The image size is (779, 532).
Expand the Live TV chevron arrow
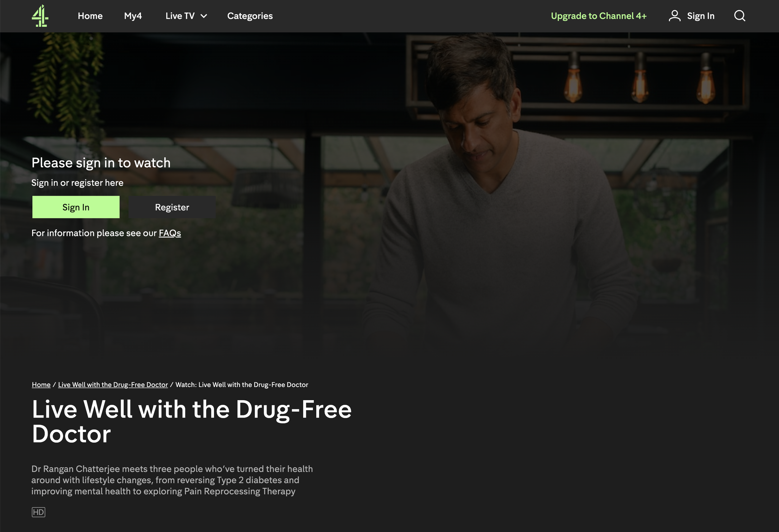203,16
